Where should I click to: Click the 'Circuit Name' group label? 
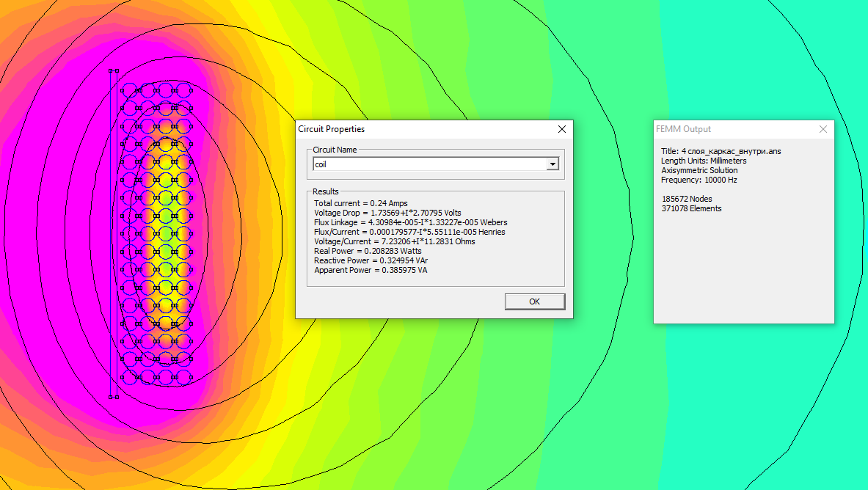click(335, 150)
